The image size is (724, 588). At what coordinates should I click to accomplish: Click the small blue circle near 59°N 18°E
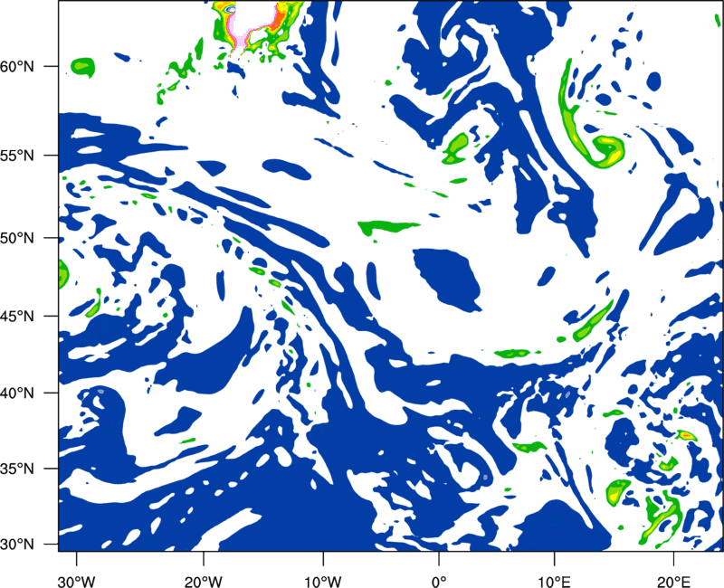tap(653, 81)
